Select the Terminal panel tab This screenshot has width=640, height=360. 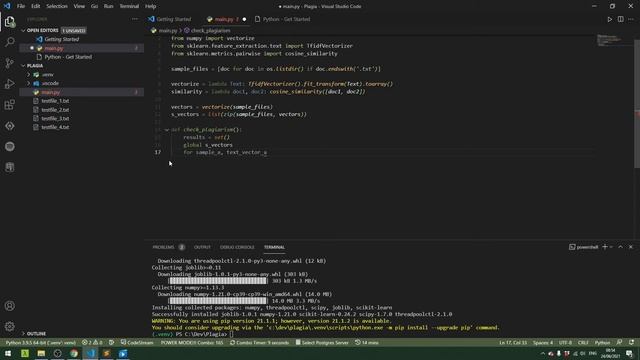coord(274,247)
